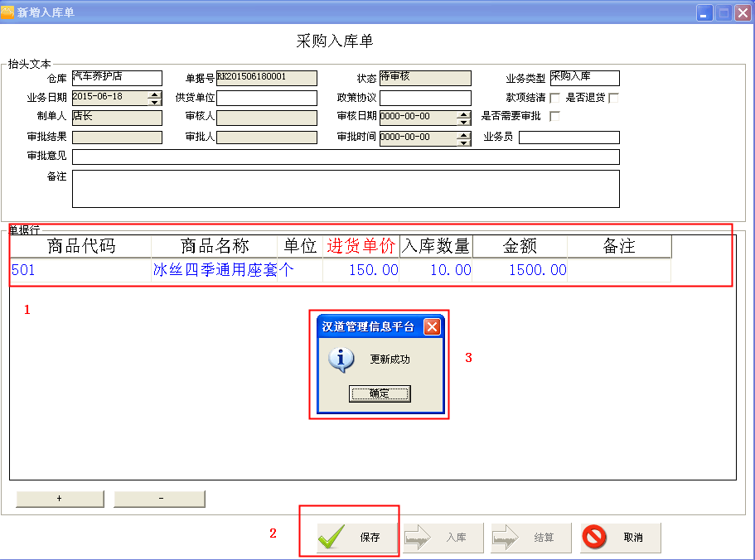Click the 金额 column header

520,246
